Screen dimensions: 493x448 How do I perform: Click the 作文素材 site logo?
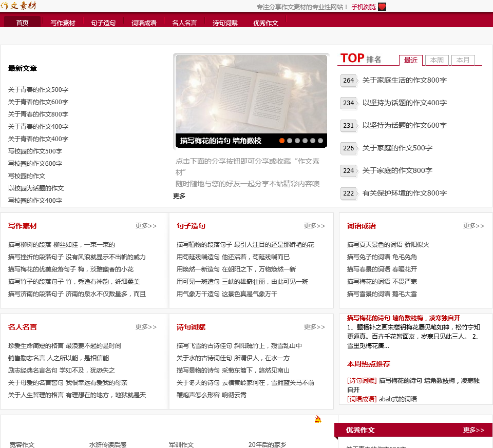click(x=18, y=5)
